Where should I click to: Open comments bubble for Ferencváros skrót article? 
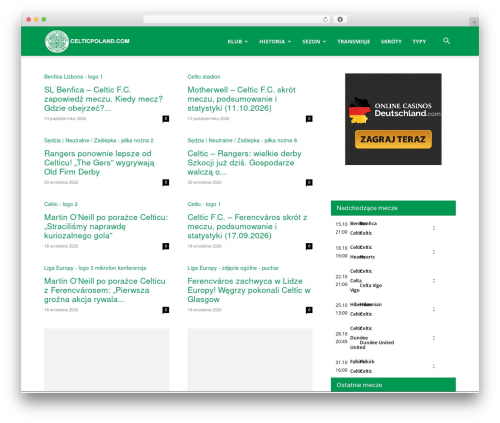tap(309, 246)
